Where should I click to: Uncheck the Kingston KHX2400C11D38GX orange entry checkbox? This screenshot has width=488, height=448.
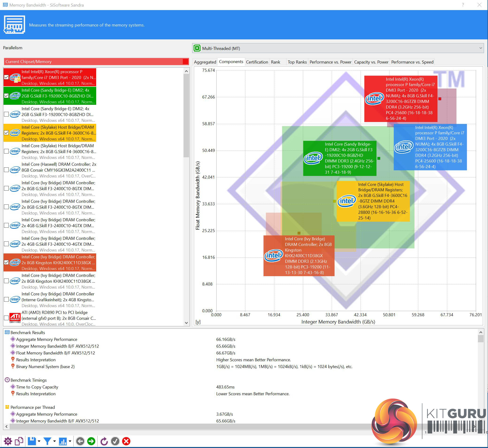[x=7, y=263]
